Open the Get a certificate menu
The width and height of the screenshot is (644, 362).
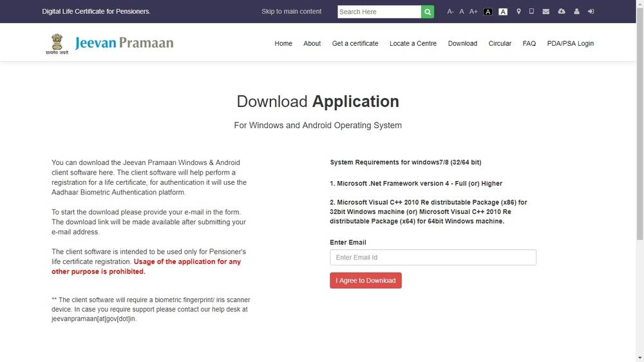click(x=355, y=43)
